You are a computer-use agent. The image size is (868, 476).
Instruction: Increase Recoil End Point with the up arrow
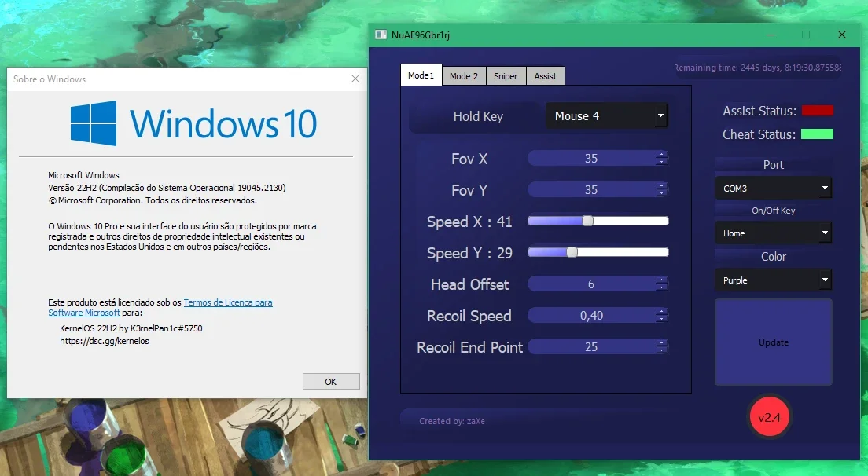pyautogui.click(x=661, y=343)
